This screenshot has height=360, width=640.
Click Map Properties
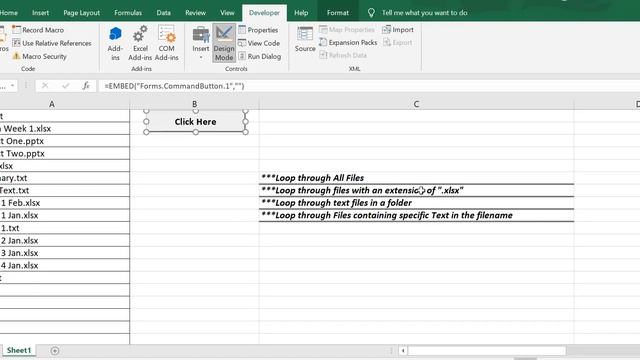pos(347,30)
